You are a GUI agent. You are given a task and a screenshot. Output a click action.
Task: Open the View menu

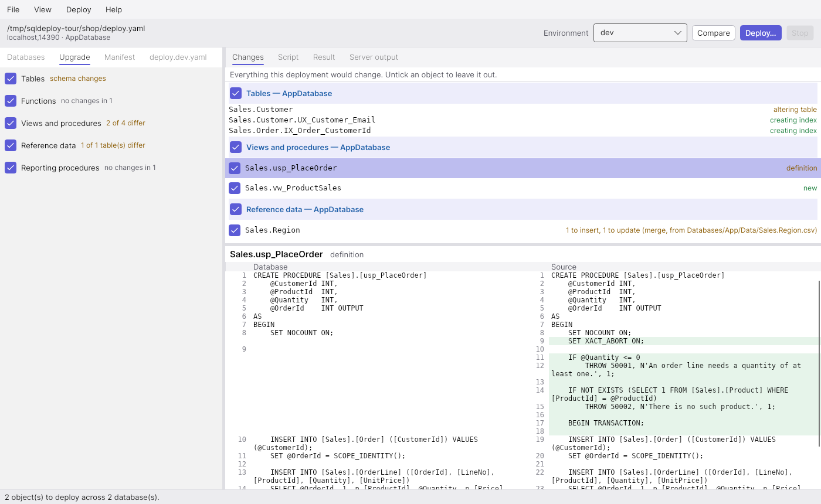43,9
